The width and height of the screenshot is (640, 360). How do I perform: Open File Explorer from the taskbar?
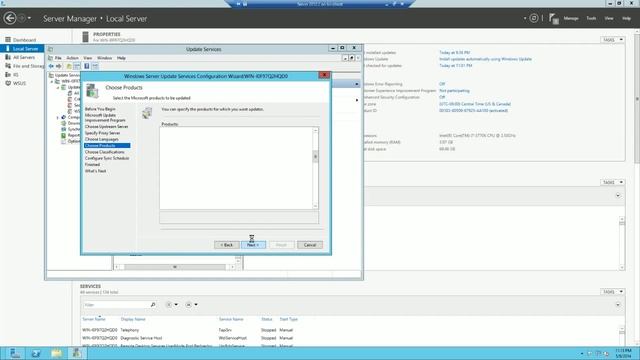coord(56,353)
